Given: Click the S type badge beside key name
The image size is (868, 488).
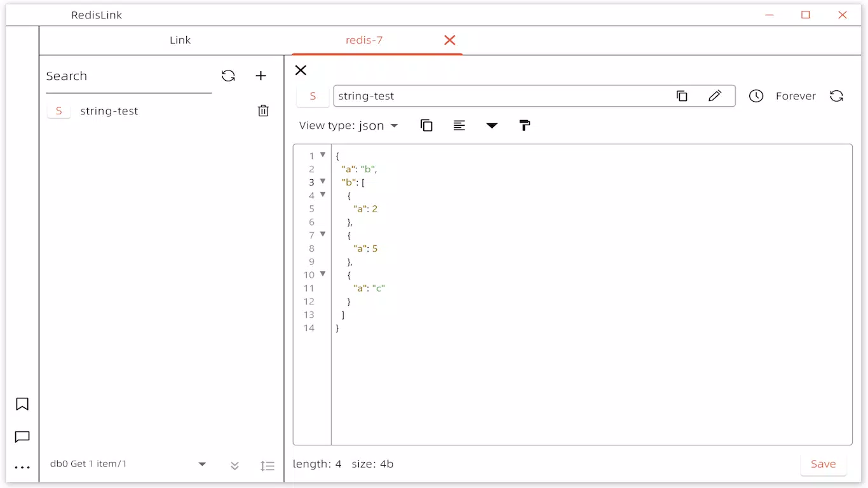Looking at the screenshot, I should [313, 96].
